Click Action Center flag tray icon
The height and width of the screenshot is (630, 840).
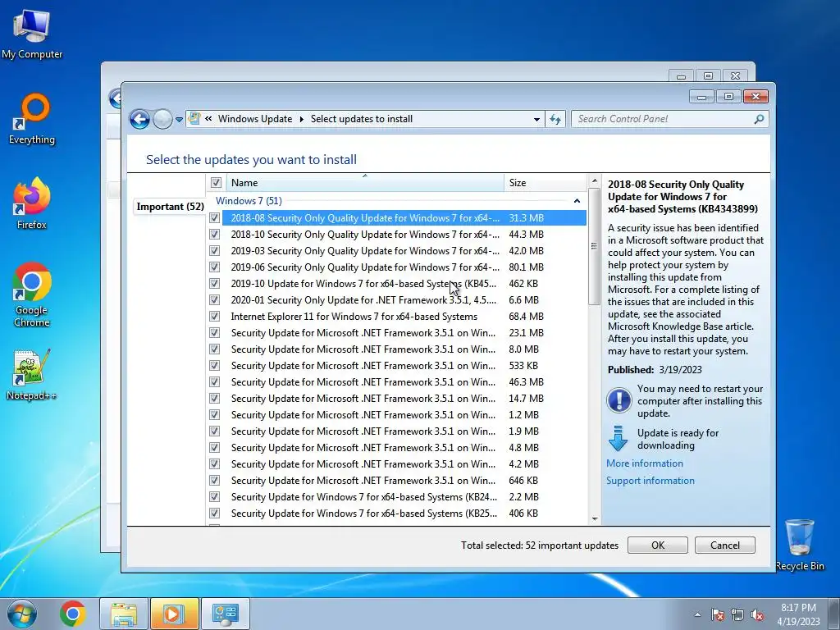(x=717, y=614)
